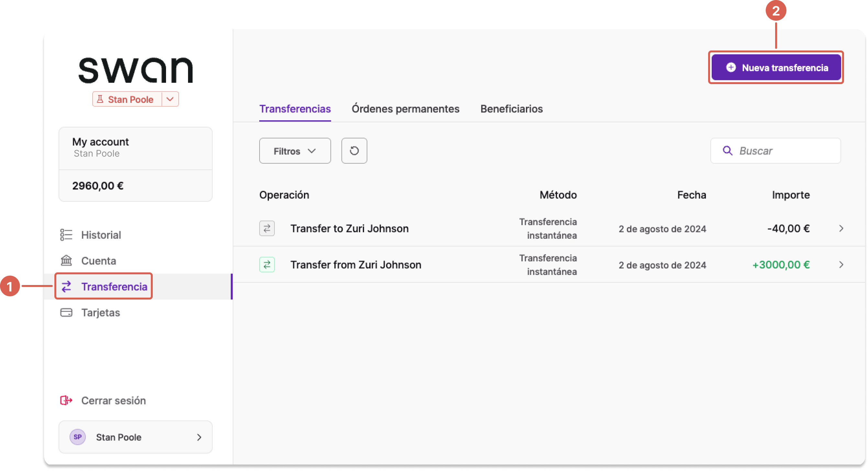The width and height of the screenshot is (868, 471).
Task: Click the Transfer from Zuri Johnson label
Action: tap(356, 265)
